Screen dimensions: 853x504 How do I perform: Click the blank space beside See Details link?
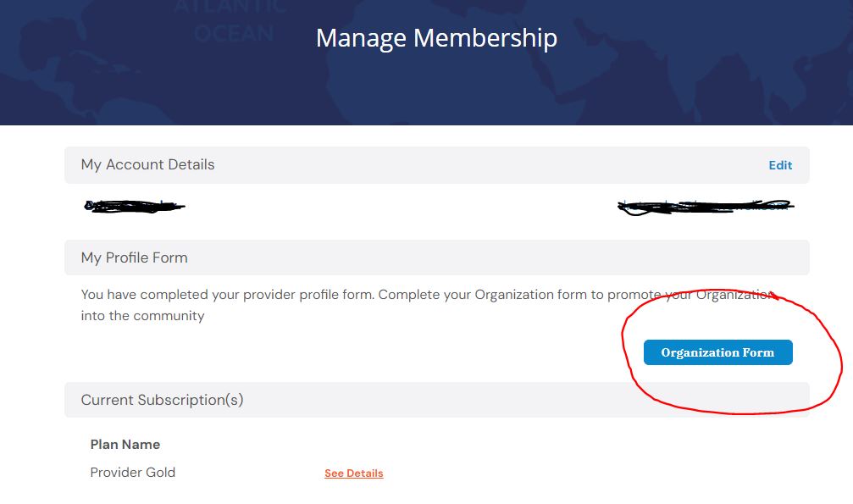click(x=544, y=473)
